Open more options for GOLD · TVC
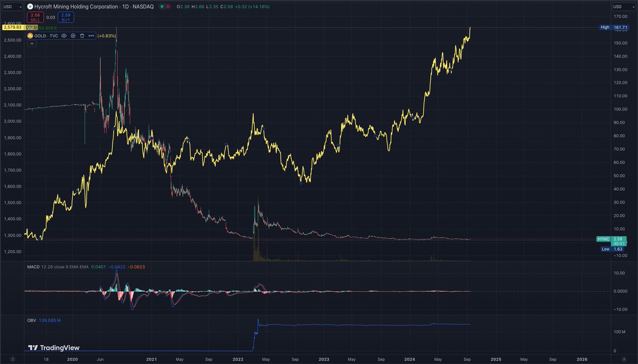638x364 pixels. tap(91, 36)
